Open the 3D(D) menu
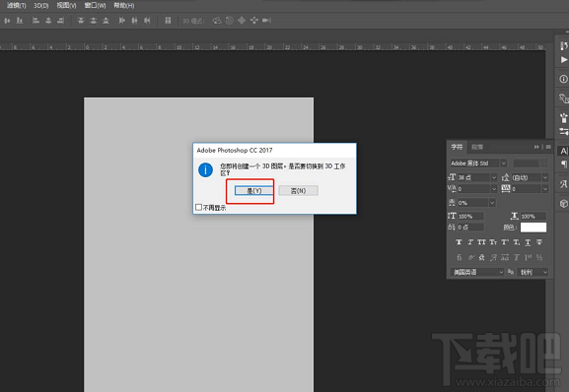Image resolution: width=569 pixels, height=392 pixels. 41,6
